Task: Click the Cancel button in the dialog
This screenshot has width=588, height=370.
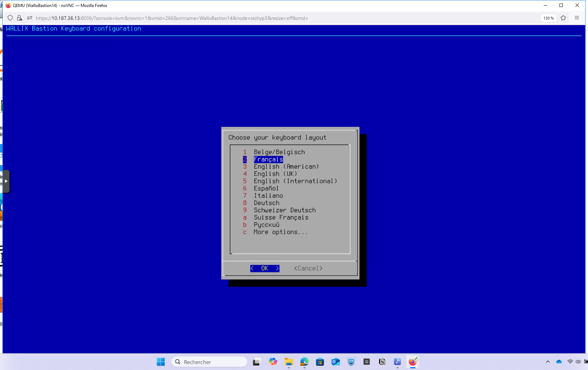Action: [x=308, y=268]
